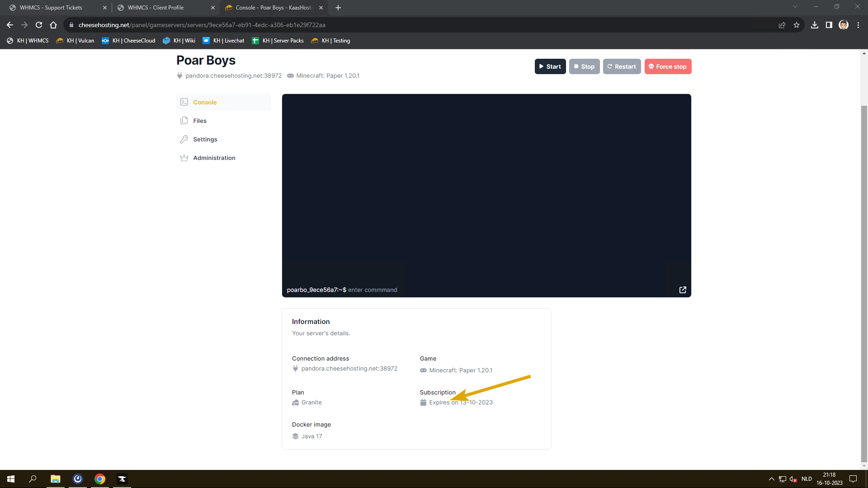Expand the tab search chevron

(x=795, y=7)
